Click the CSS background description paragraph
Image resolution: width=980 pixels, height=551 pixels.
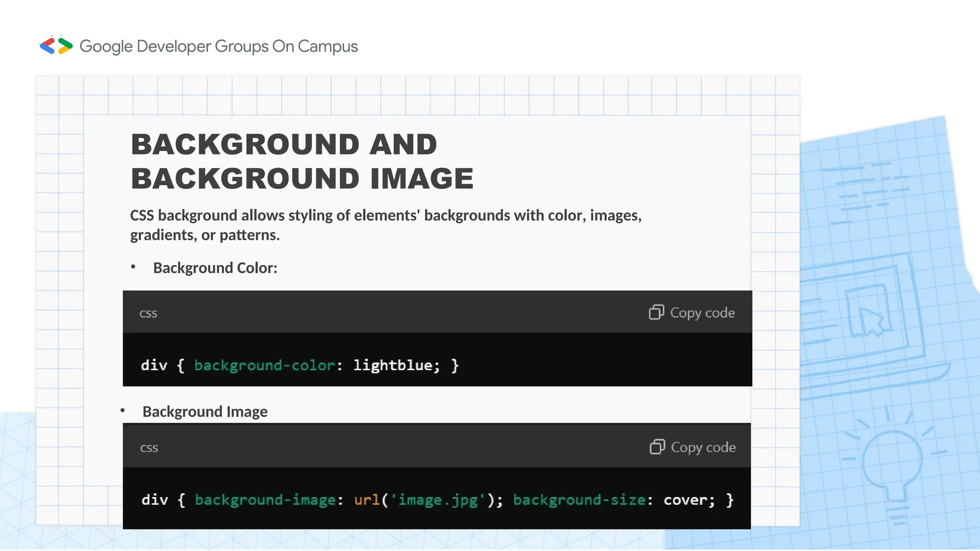click(x=385, y=225)
